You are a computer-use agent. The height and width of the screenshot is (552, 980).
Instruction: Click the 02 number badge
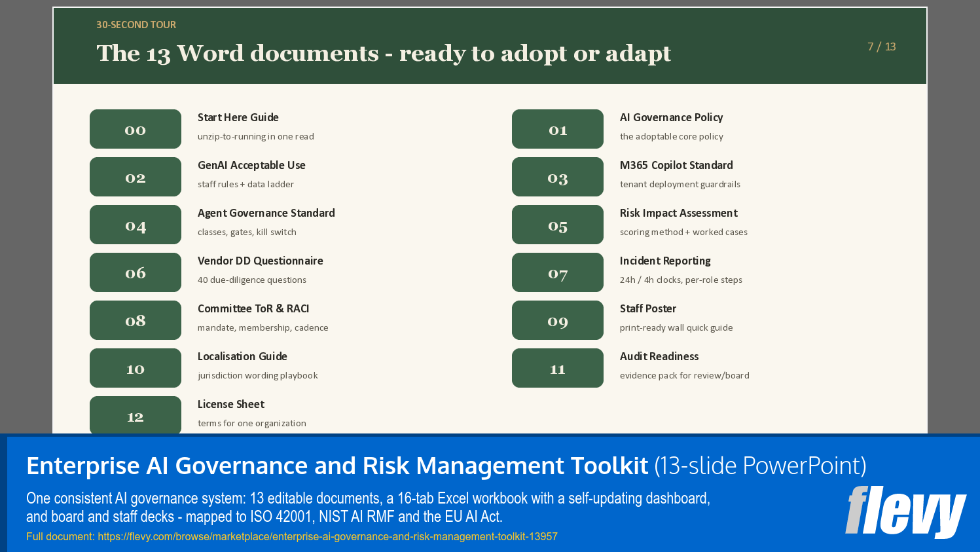click(x=136, y=177)
